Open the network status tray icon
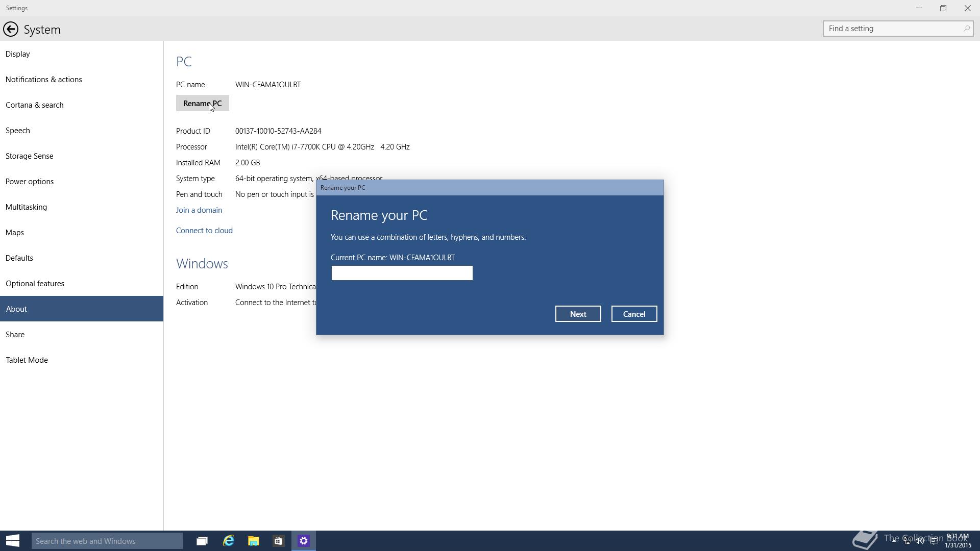980x551 pixels. point(908,540)
